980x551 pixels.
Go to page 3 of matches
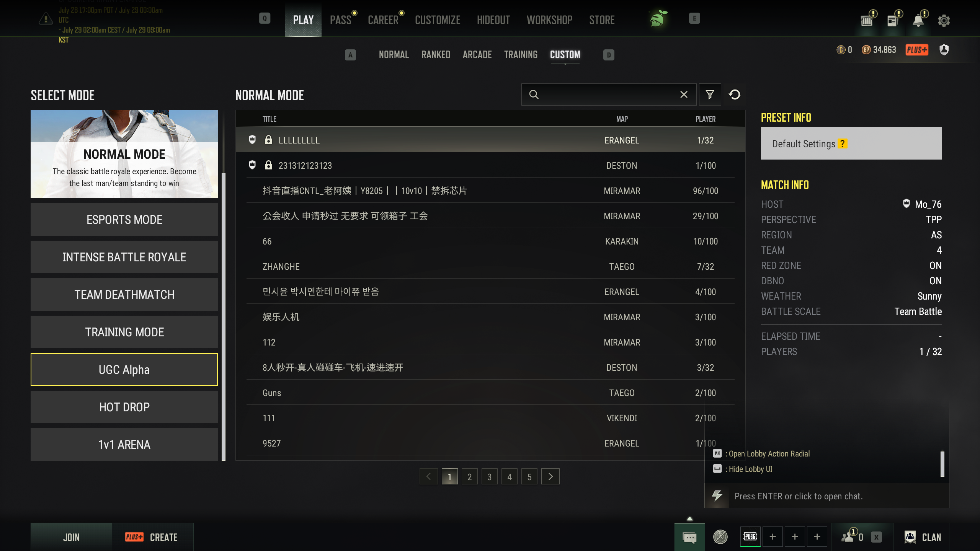489,477
